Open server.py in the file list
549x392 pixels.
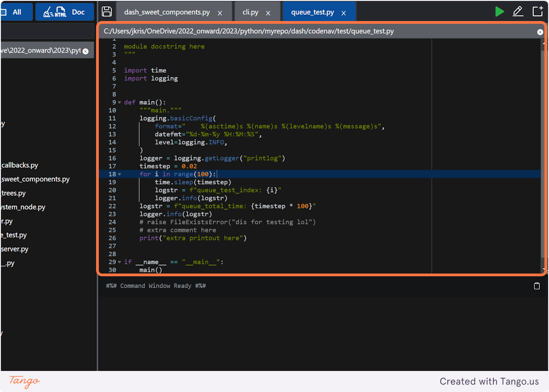tap(14, 249)
